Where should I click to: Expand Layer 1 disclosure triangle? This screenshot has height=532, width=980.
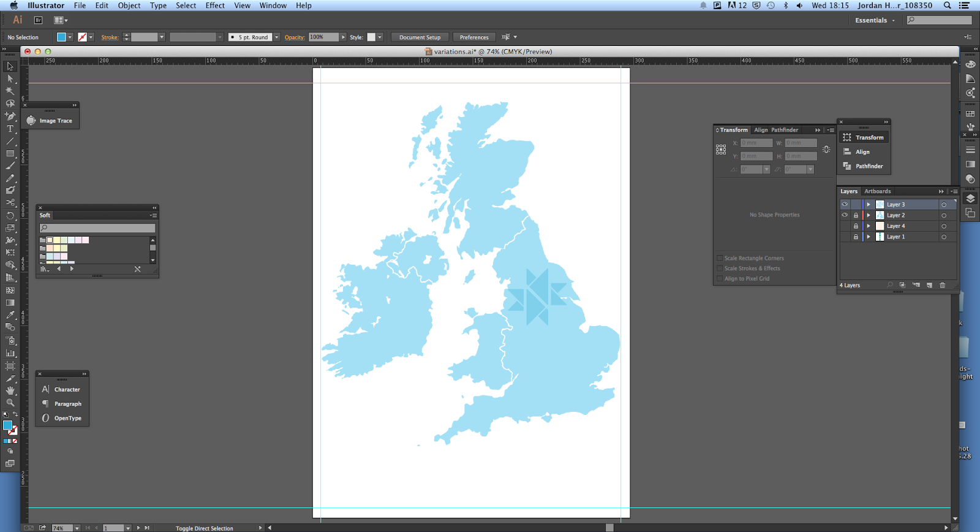pyautogui.click(x=869, y=237)
